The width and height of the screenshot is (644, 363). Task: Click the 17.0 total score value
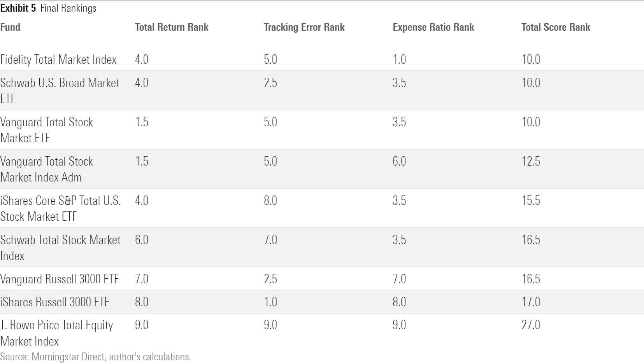531,302
